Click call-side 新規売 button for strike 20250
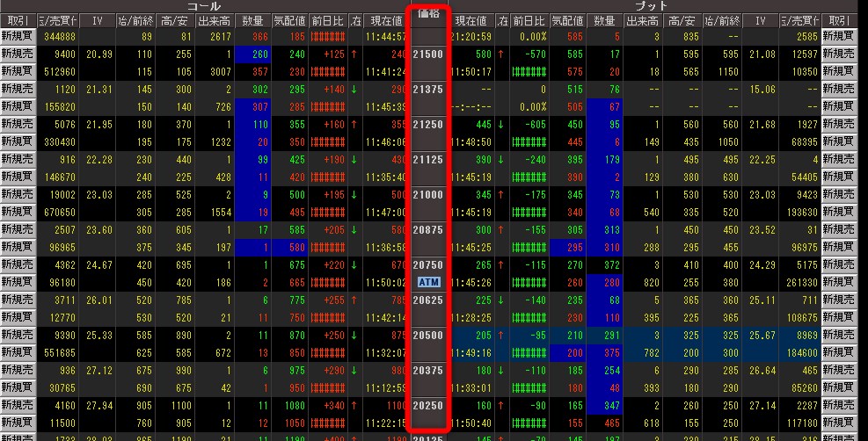868x441 pixels. tap(18, 405)
